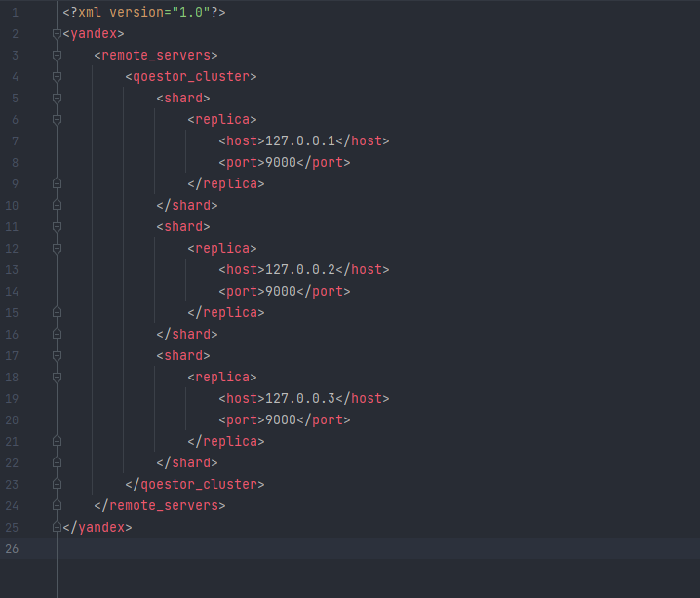Click the xml version declaration text
Viewport: 700px width, 598px height.
[x=144, y=12]
